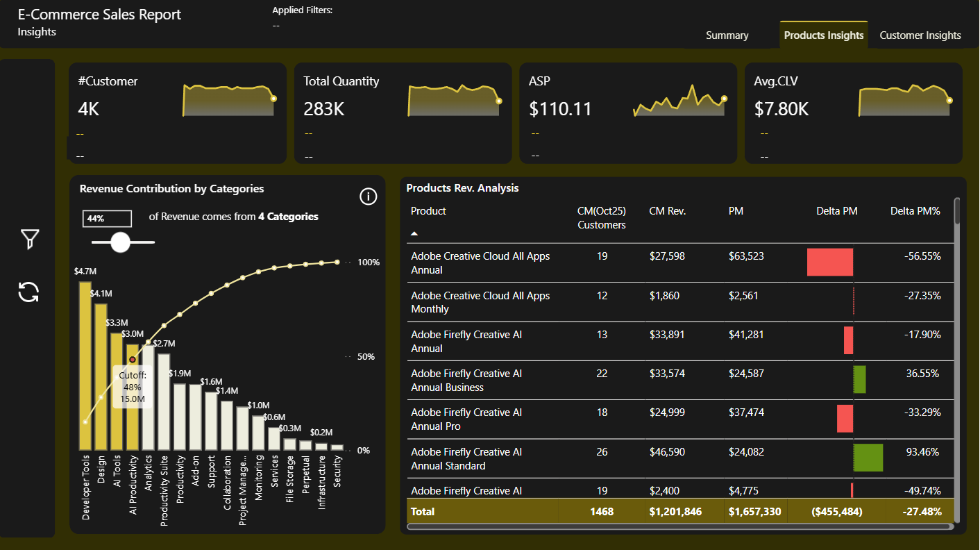This screenshot has height=550, width=980.
Task: Click the $63,523 PM cell
Action: [x=746, y=256]
